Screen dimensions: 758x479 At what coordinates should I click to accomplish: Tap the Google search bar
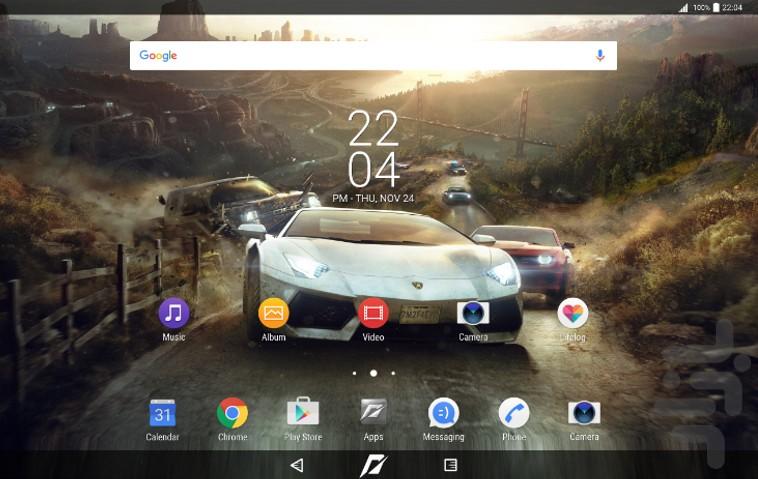pyautogui.click(x=360, y=56)
